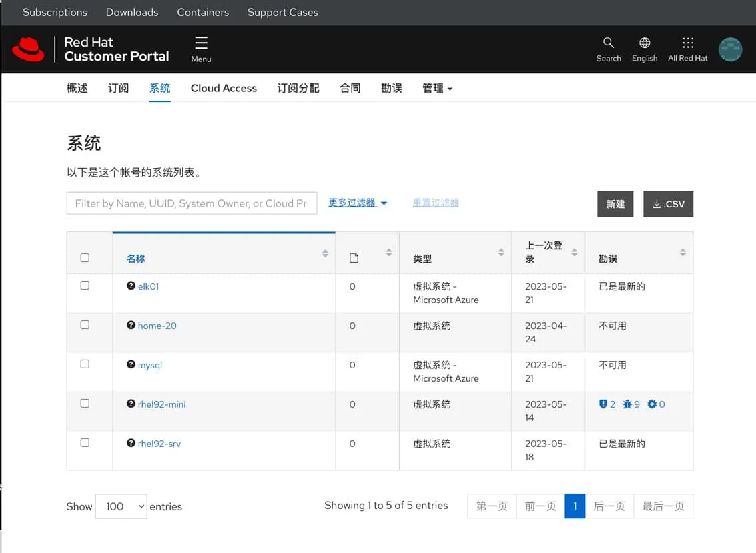
Task: Open the user account avatar
Action: pyautogui.click(x=730, y=49)
